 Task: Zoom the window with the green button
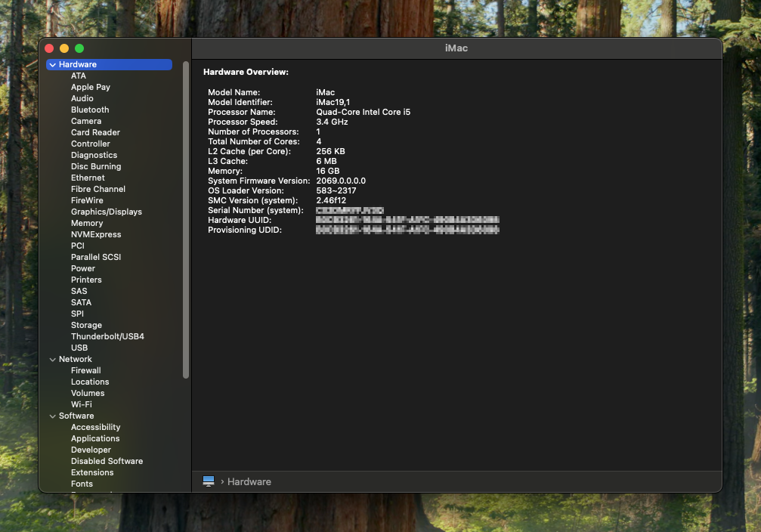pos(79,48)
